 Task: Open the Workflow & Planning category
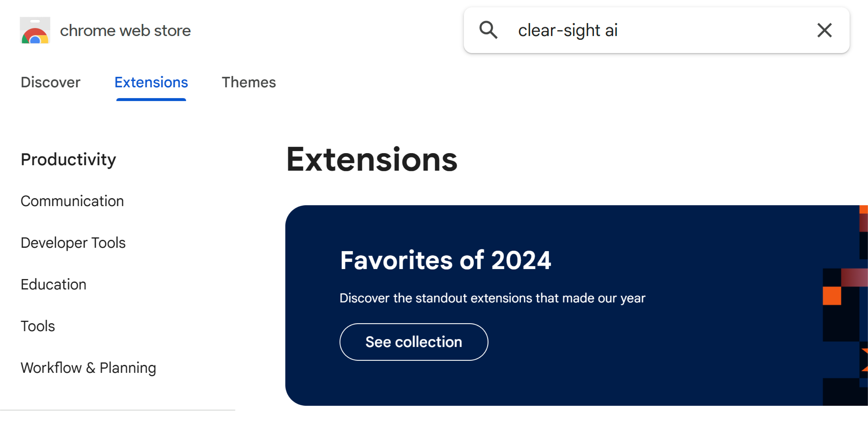click(x=88, y=368)
